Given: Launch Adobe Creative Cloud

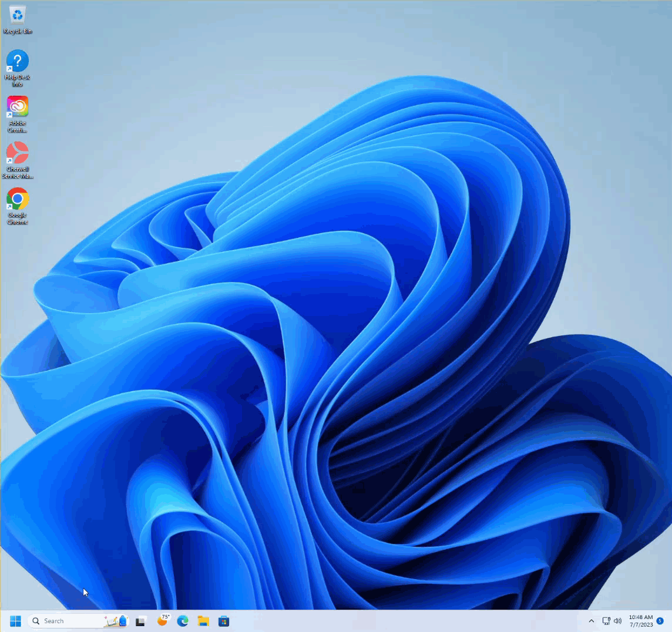Looking at the screenshot, I should (17, 107).
